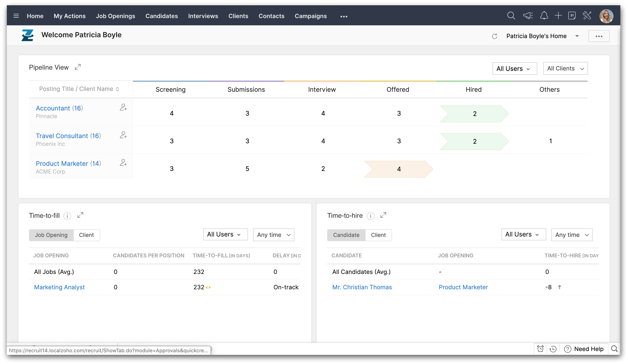The width and height of the screenshot is (628, 364).
Task: Open Any time dropdown in Time-to-fill
Action: pos(273,235)
